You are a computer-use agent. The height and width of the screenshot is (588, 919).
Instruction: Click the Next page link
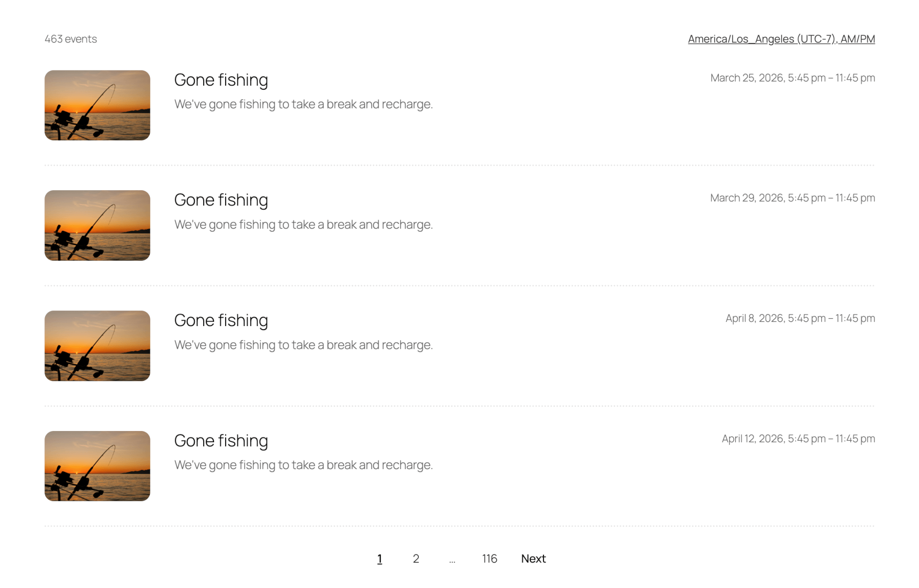point(533,559)
